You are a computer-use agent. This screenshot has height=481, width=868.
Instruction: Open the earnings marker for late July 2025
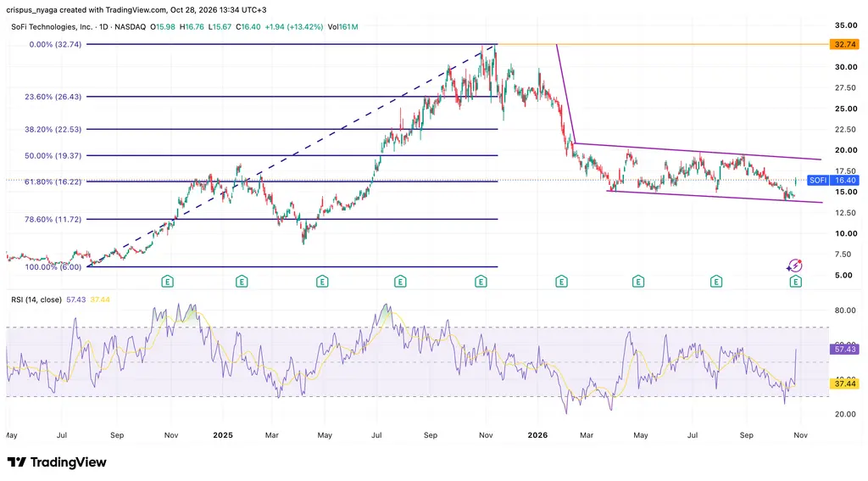[400, 282]
